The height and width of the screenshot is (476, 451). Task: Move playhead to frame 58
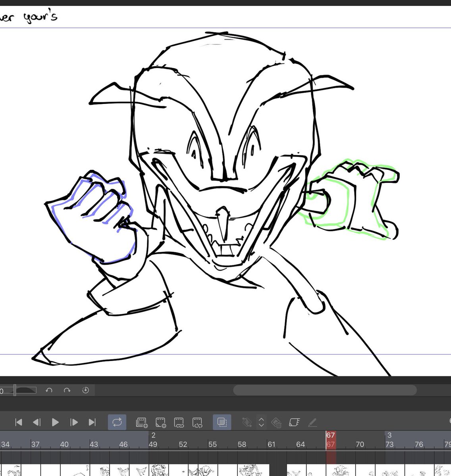tap(242, 444)
